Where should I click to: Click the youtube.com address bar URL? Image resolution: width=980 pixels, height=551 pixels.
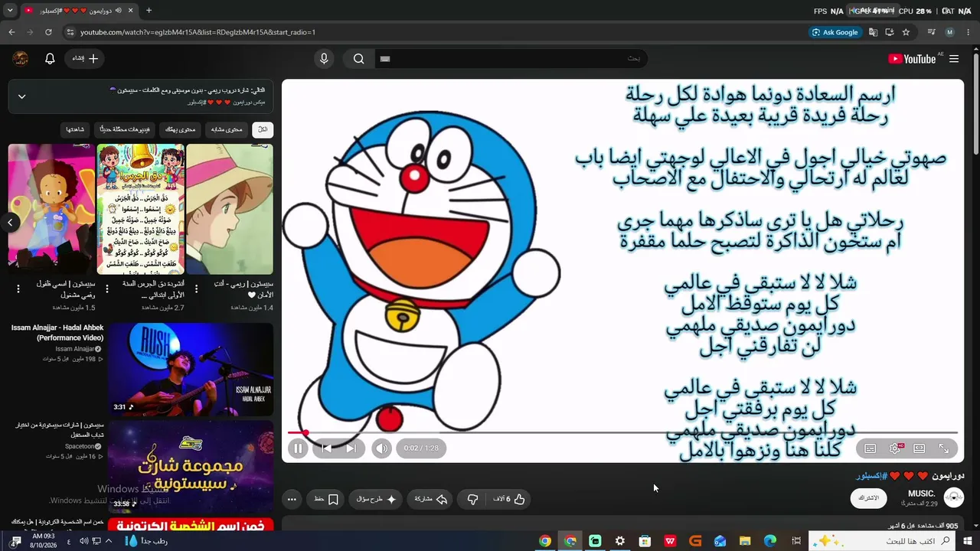(x=198, y=32)
